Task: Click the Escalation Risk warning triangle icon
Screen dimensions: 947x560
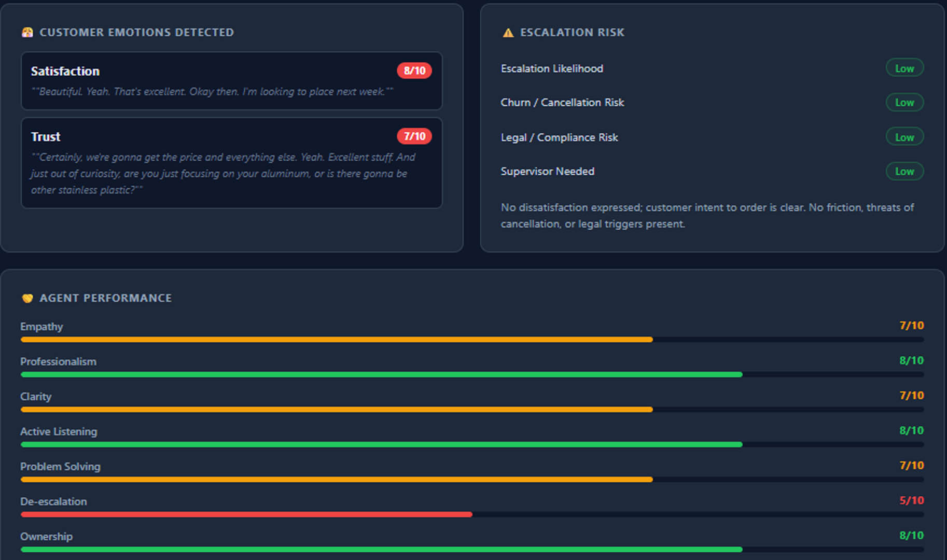Action: pyautogui.click(x=508, y=33)
